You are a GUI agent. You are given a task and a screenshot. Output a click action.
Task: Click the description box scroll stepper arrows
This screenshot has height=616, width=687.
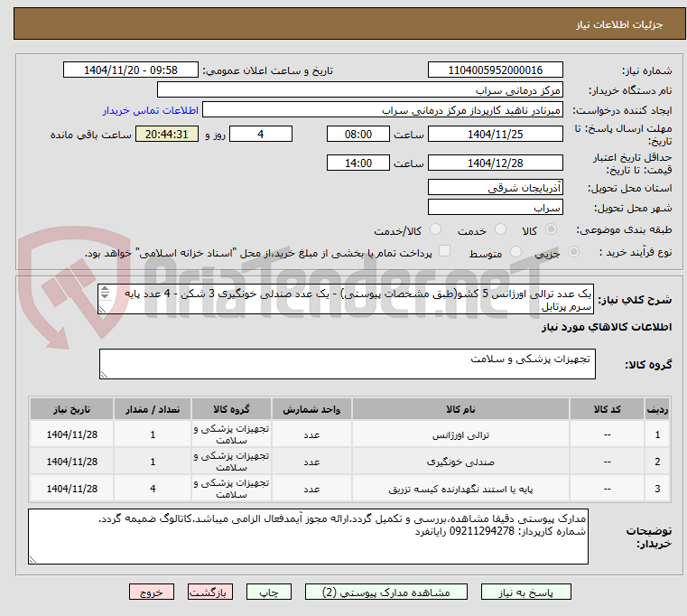[105, 292]
